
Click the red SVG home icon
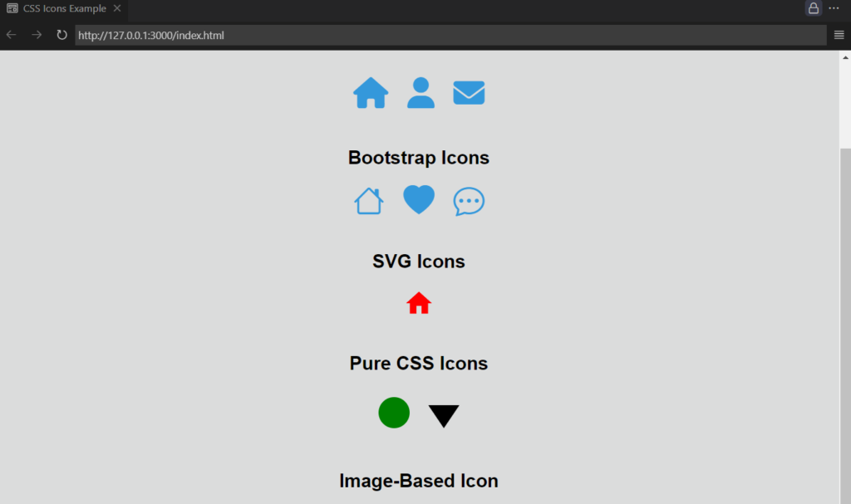(x=419, y=303)
